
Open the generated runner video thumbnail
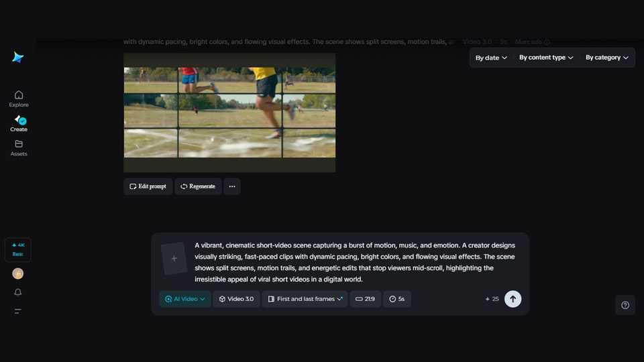point(229,113)
